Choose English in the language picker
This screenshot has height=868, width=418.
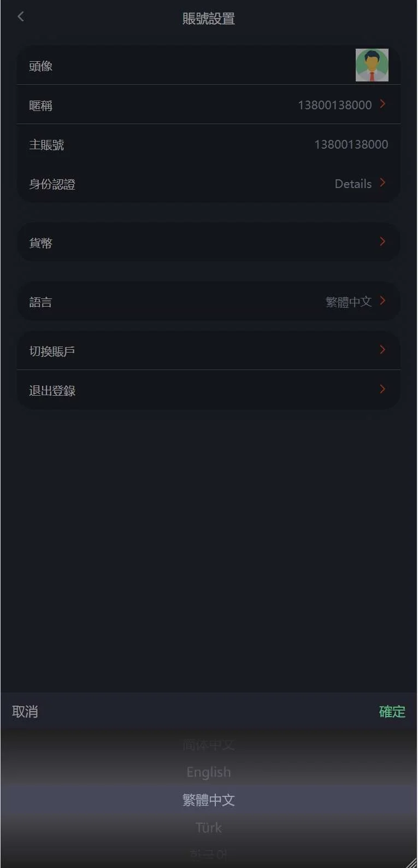click(x=209, y=772)
